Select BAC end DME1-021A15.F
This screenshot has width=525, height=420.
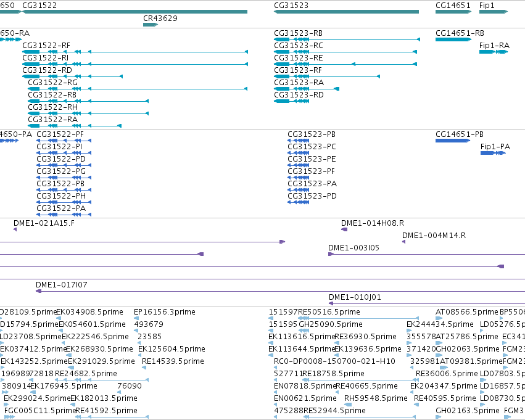pyautogui.click(x=15, y=229)
